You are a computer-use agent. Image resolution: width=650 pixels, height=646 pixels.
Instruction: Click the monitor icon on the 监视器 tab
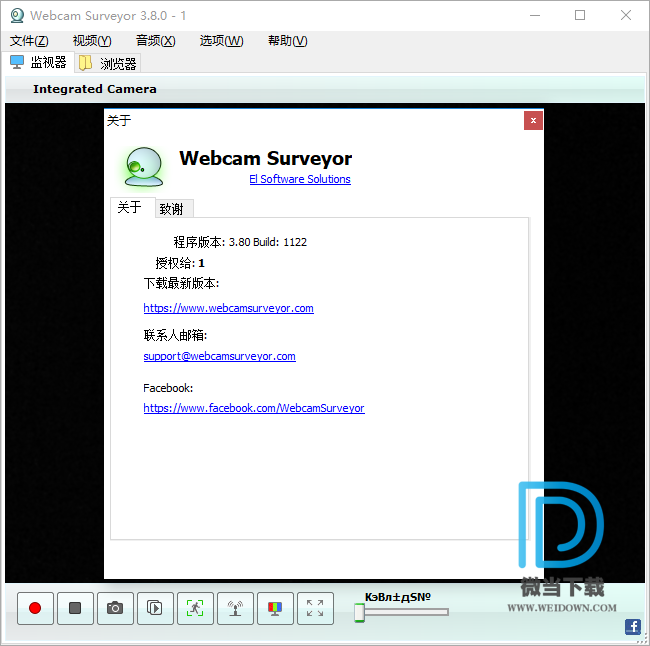coord(17,62)
